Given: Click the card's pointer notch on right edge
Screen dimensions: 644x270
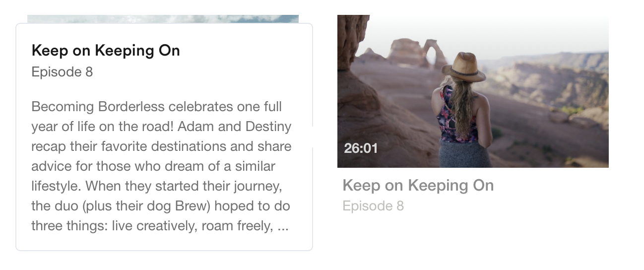Looking at the screenshot, I should [313, 137].
